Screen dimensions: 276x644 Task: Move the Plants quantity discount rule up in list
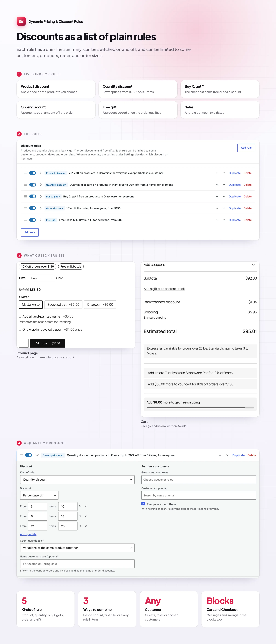(x=217, y=185)
